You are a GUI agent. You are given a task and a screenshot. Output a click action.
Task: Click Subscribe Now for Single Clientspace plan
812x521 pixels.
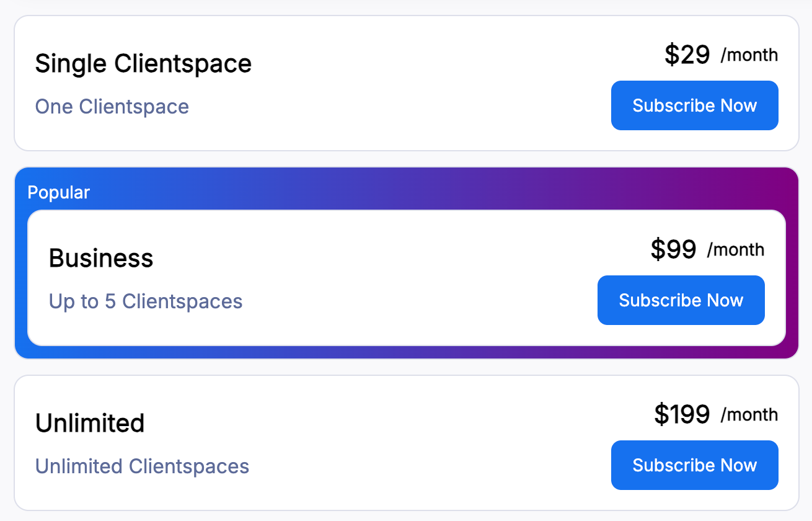(x=694, y=105)
